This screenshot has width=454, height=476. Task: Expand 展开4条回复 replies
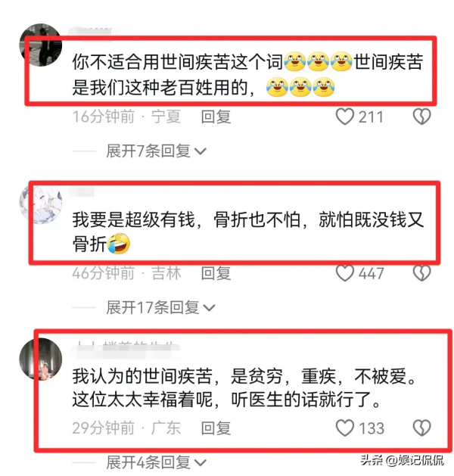tap(156, 462)
